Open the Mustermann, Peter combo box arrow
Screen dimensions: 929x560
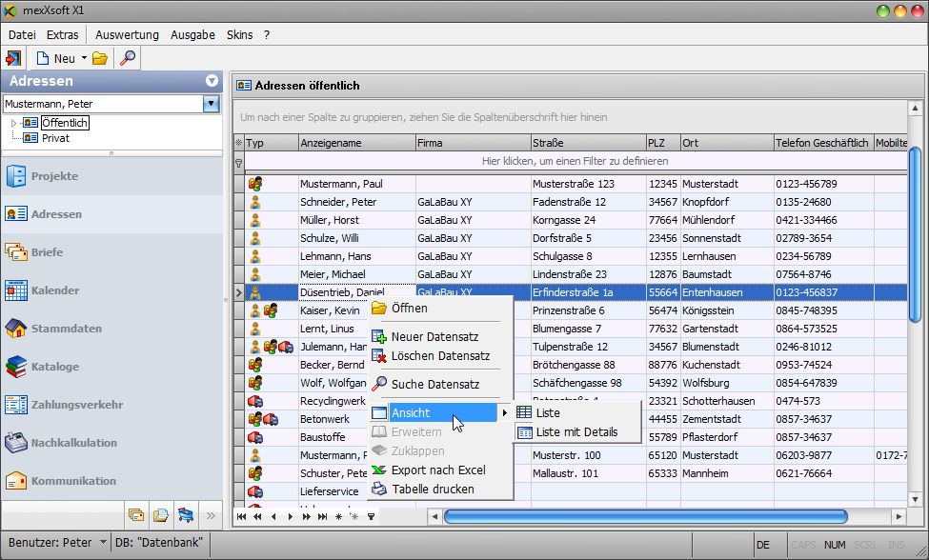tap(212, 104)
